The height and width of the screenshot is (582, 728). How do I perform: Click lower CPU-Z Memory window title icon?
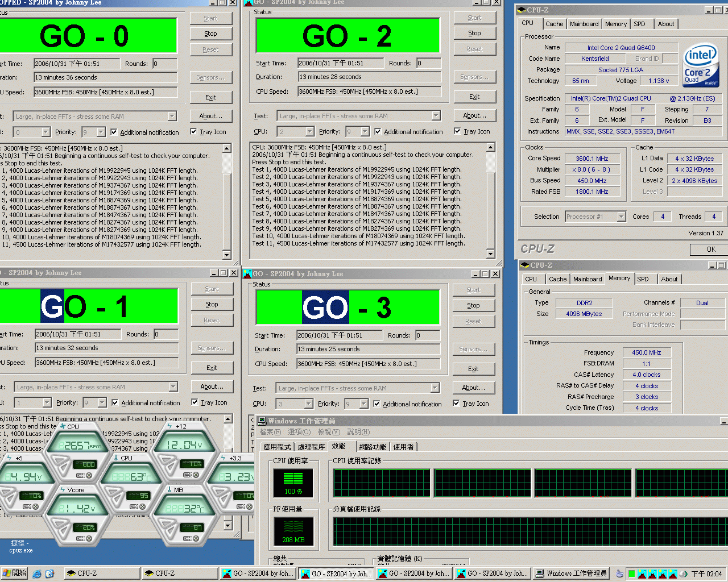tap(524, 265)
